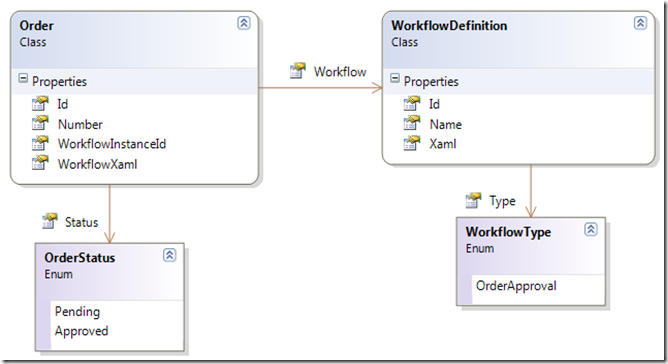
Task: Collapse the WorkflowType enum via chevron
Action: point(590,229)
